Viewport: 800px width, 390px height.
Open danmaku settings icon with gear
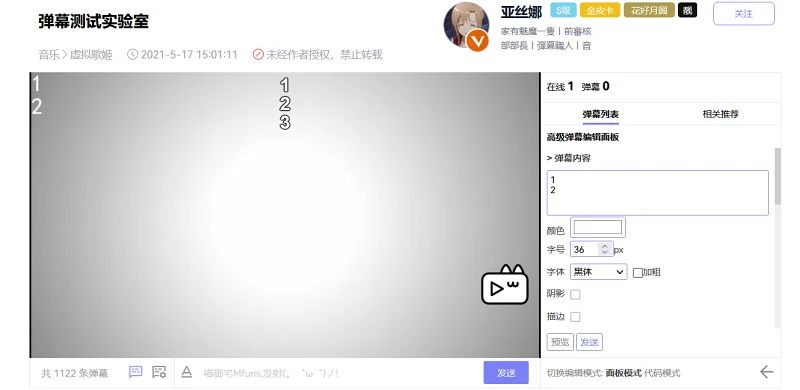pos(159,372)
